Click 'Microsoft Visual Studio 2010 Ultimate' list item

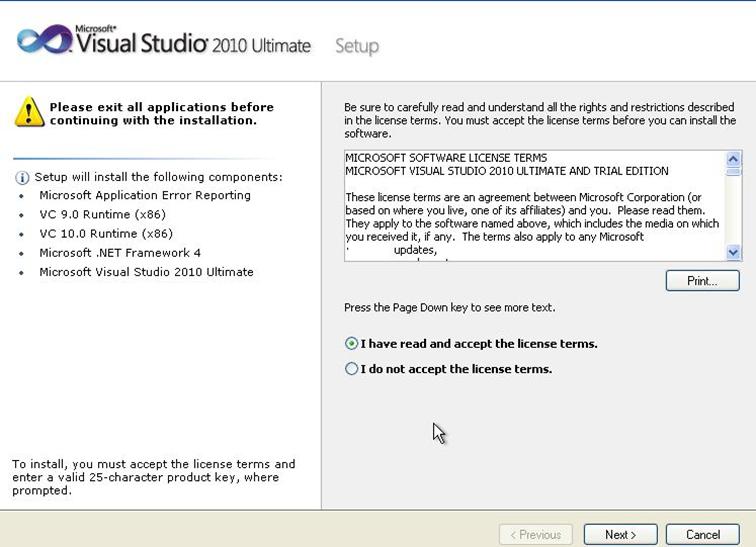pos(147,272)
